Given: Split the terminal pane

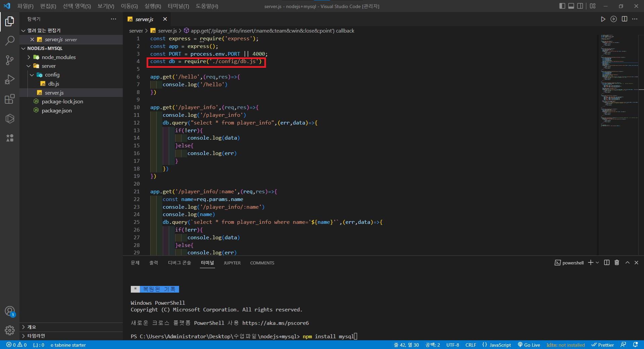Looking at the screenshot, I should [607, 263].
